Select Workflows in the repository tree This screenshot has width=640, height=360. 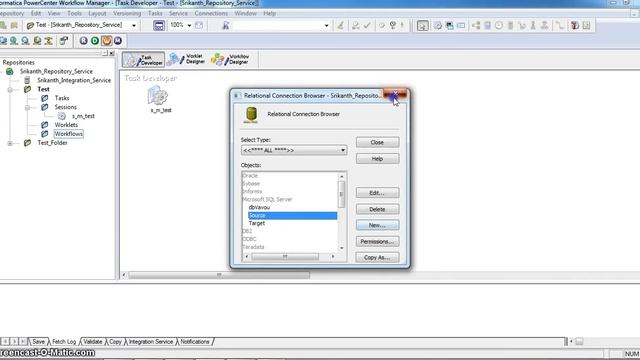click(69, 134)
